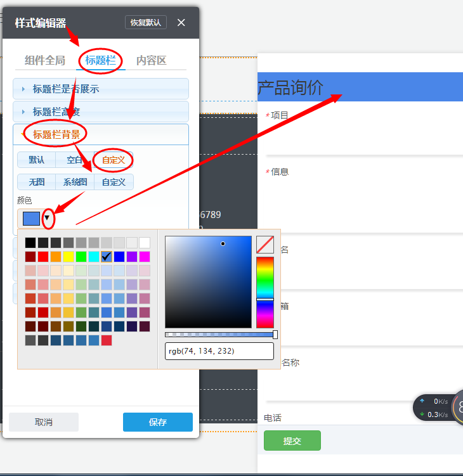The height and width of the screenshot is (476, 463).
Task: Select 默认 background option
Action: 36,160
